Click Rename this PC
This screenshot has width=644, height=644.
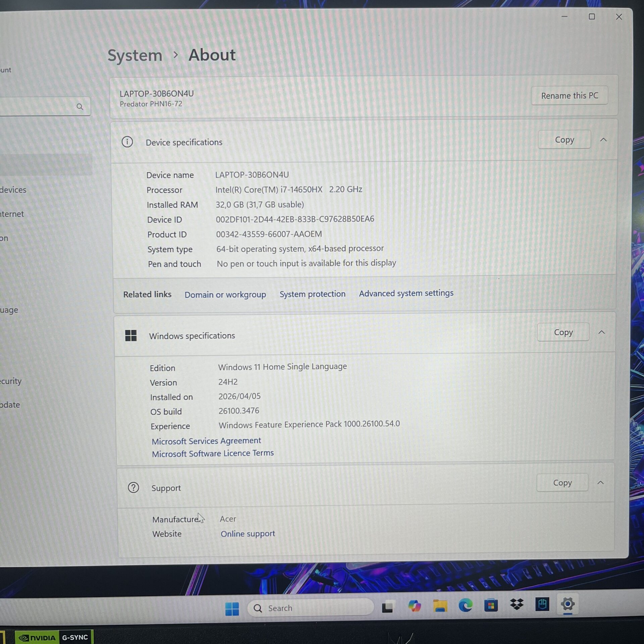click(570, 96)
